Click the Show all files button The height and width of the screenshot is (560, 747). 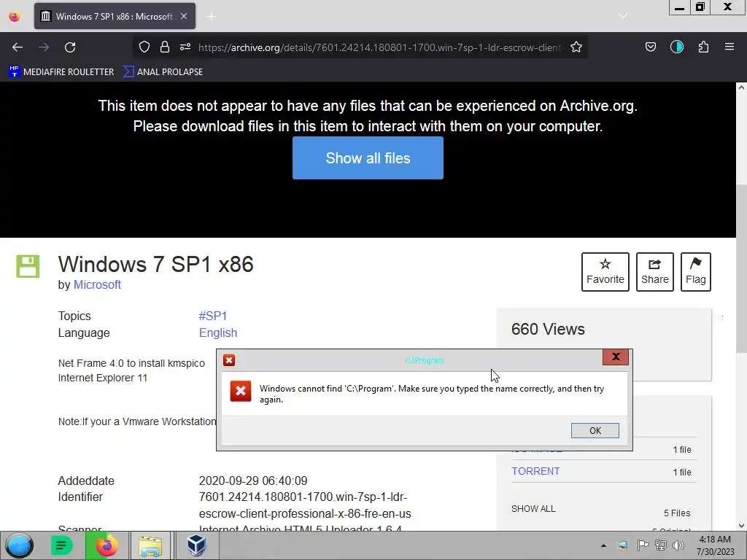[x=368, y=158]
